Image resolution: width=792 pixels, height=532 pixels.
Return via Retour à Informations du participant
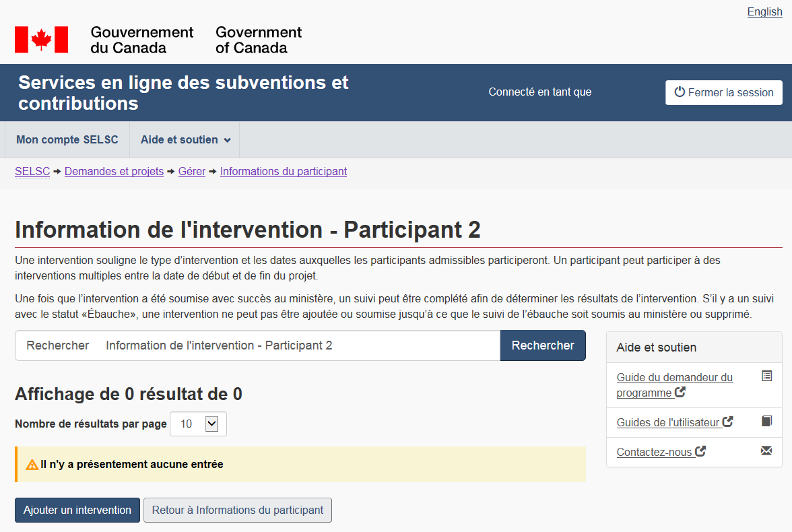point(238,510)
